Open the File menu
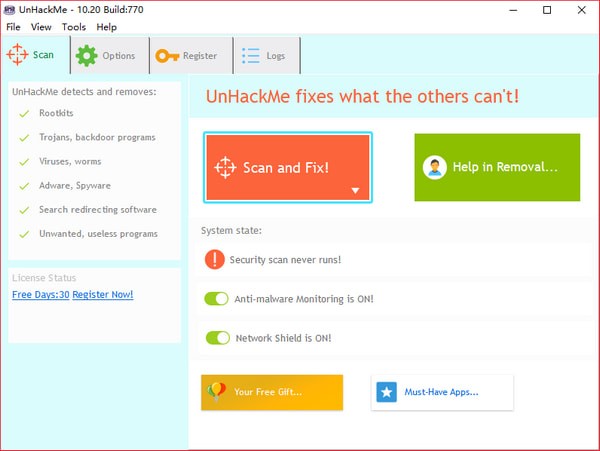The width and height of the screenshot is (600, 451). pyautogui.click(x=13, y=27)
